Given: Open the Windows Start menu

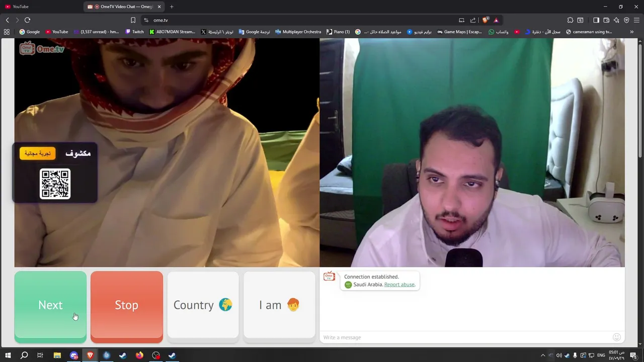Looking at the screenshot, I should click(8, 355).
